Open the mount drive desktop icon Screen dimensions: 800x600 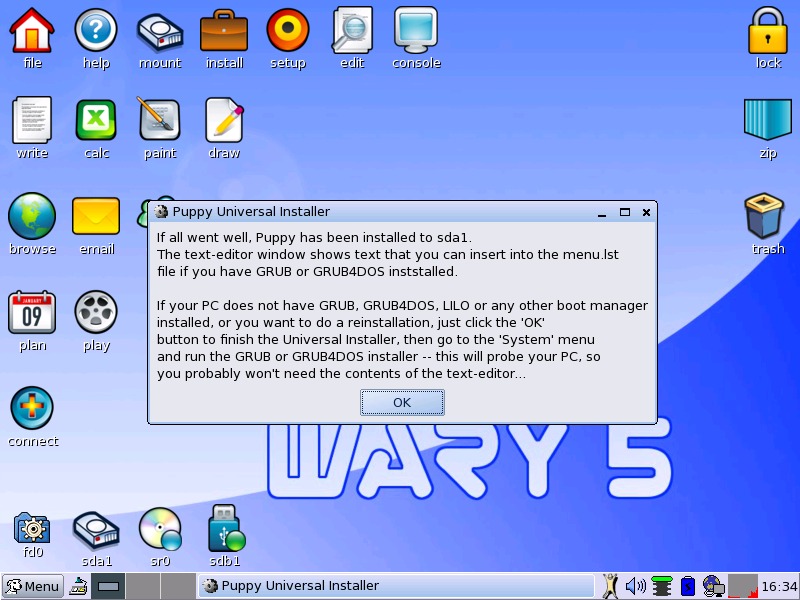pyautogui.click(x=160, y=33)
